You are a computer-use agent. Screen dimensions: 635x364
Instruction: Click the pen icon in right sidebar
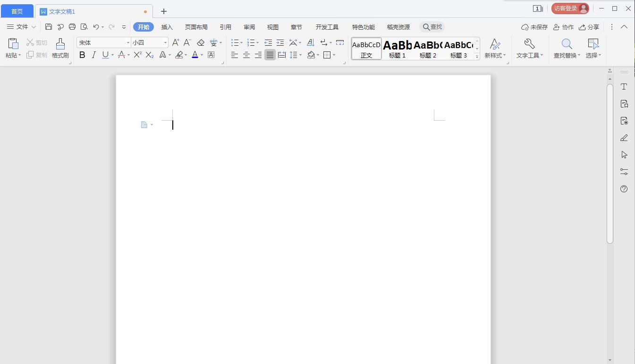624,138
